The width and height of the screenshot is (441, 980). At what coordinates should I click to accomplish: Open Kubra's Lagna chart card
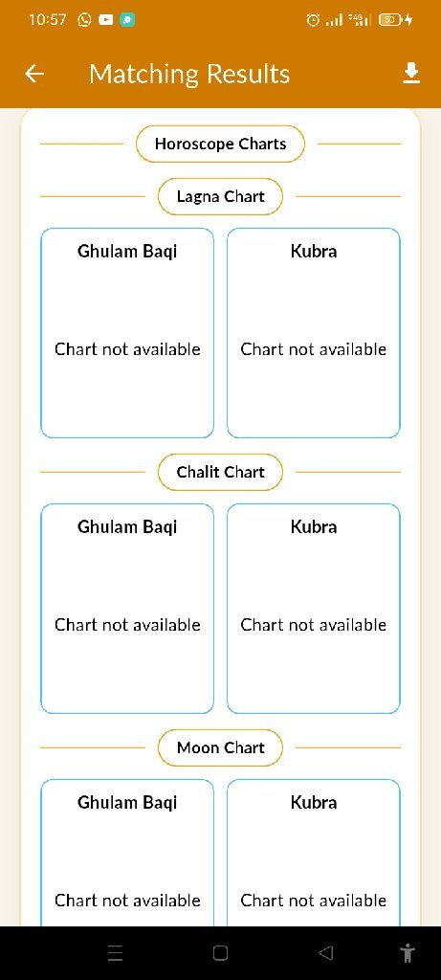click(x=314, y=333)
